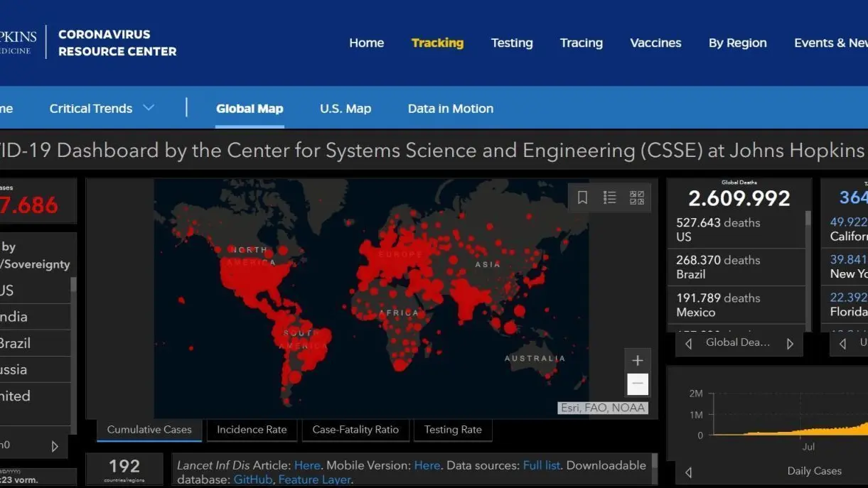Zoom out on the world map
The image size is (868, 488).
coord(638,384)
